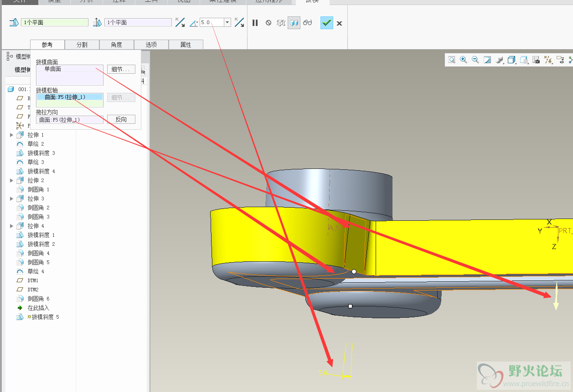Click the round draft hinge drag handle
This screenshot has width=573, height=392.
coord(354,271)
